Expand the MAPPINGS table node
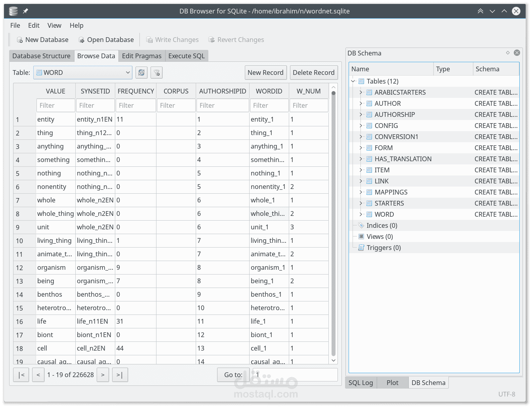Screen dimensions: 532x408 click(361, 192)
